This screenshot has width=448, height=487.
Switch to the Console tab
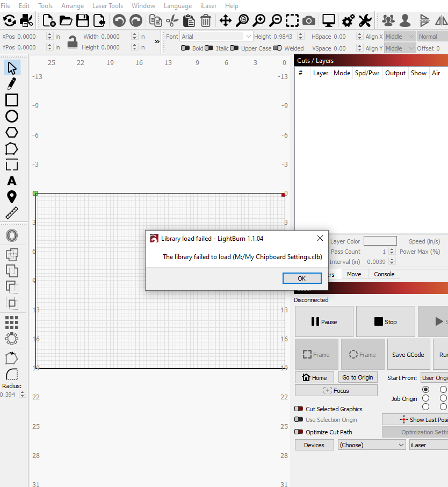[x=384, y=274]
